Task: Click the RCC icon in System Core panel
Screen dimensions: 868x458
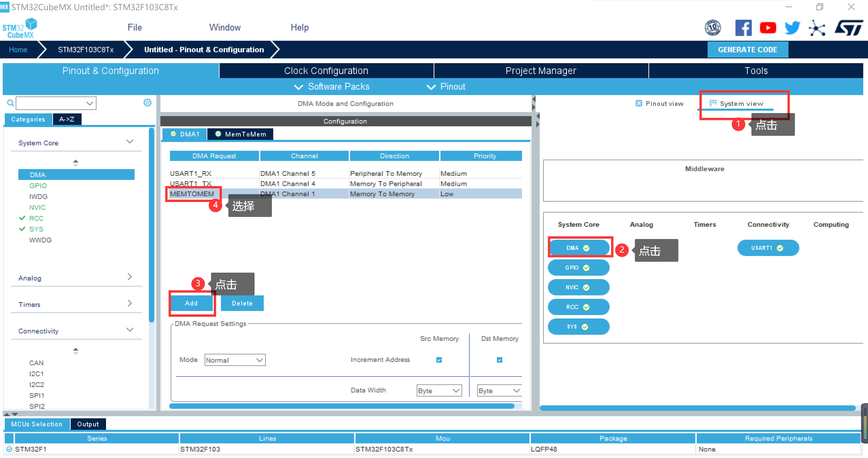Action: coord(576,307)
